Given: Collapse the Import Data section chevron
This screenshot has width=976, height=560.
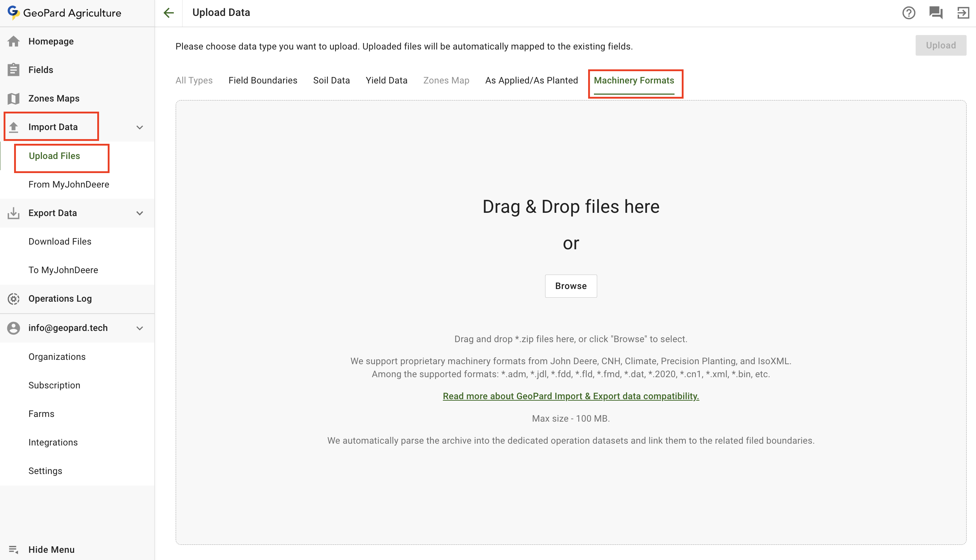Looking at the screenshot, I should [x=140, y=127].
